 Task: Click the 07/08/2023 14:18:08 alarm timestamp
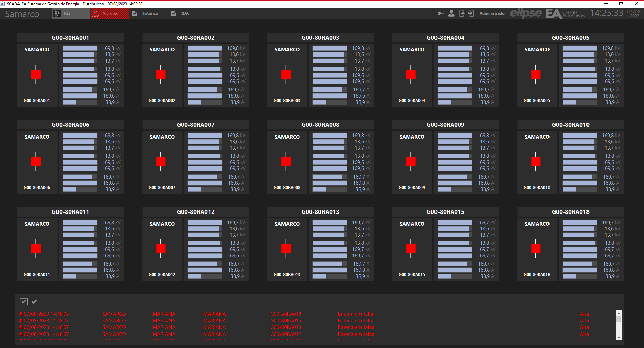tap(46, 314)
